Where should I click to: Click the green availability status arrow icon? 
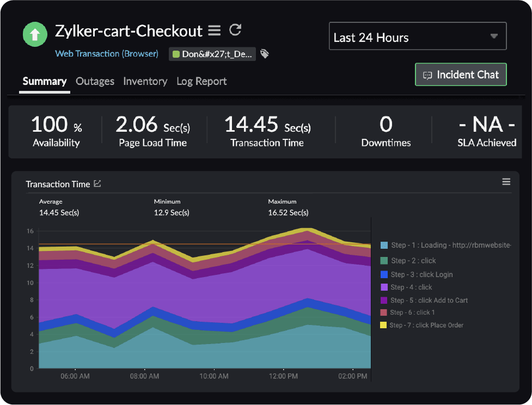click(x=35, y=34)
